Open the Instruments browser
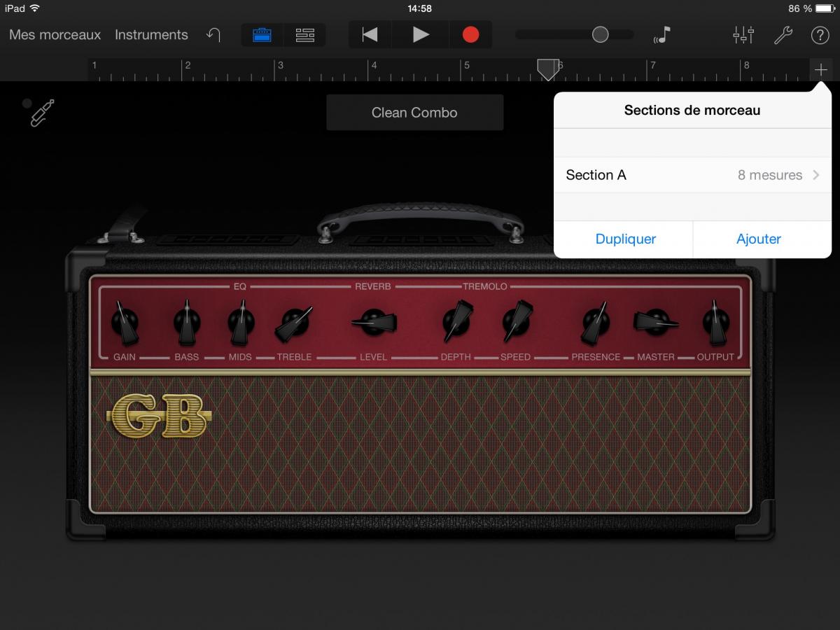This screenshot has width=840, height=630. (151, 34)
